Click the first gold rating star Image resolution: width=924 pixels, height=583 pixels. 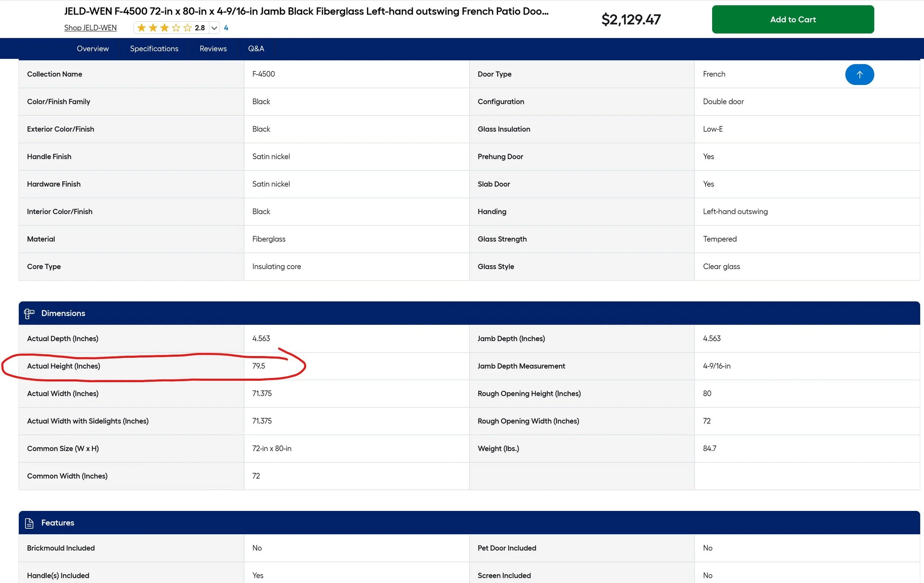[141, 28]
